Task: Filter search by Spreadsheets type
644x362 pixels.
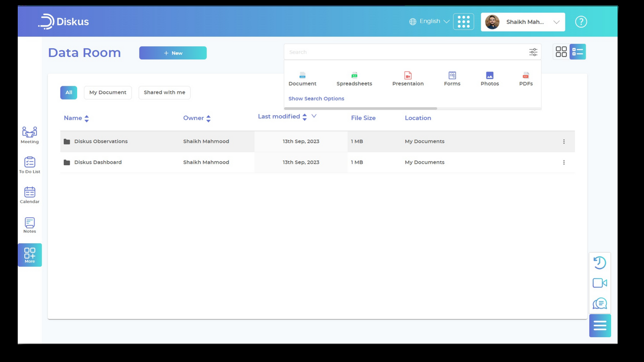Action: (355, 79)
